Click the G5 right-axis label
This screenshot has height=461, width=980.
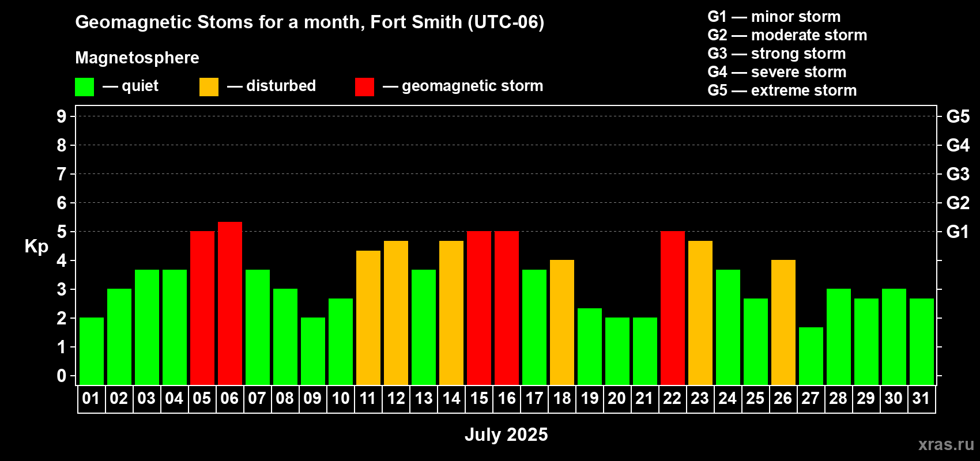pos(958,116)
